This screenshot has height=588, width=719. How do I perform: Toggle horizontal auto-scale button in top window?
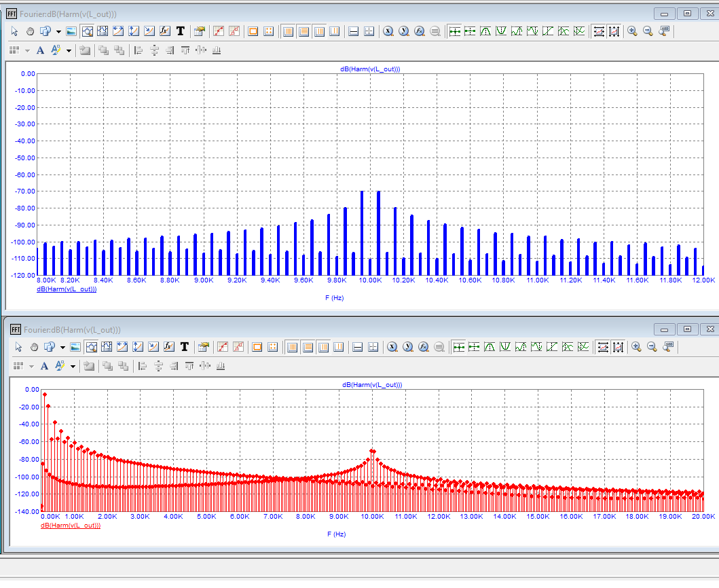pyautogui.click(x=599, y=31)
